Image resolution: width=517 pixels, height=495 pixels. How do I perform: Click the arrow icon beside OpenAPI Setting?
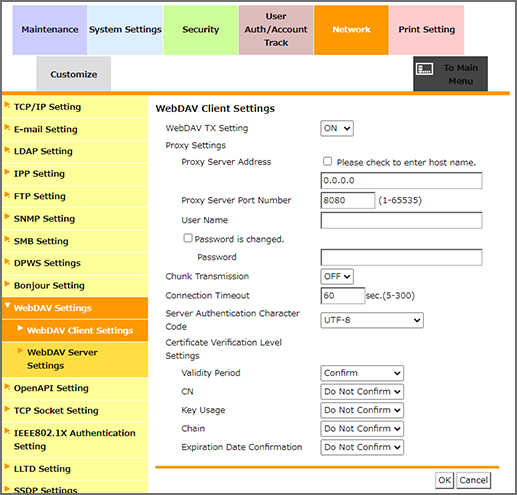[7, 386]
